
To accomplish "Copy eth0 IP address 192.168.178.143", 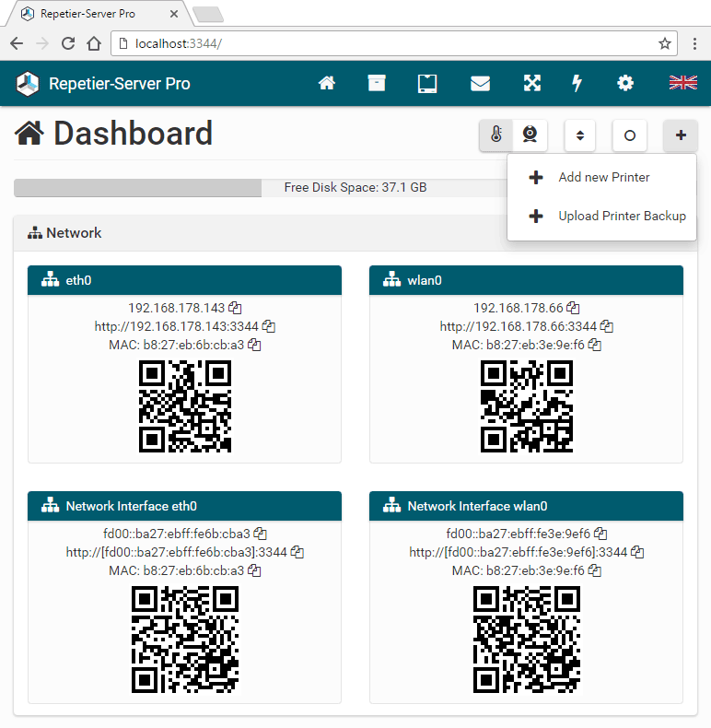I will click(235, 308).
